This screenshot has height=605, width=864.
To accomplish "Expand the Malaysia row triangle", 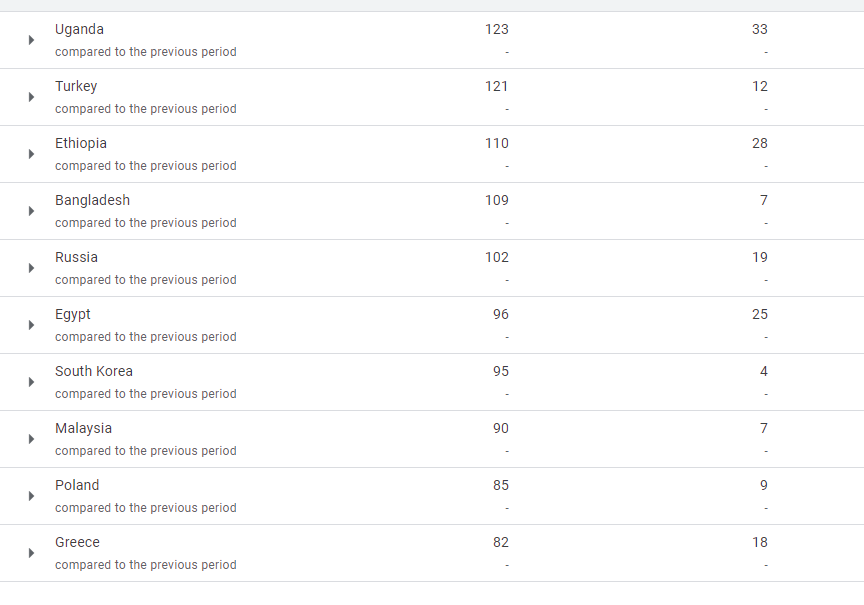I will click(31, 439).
